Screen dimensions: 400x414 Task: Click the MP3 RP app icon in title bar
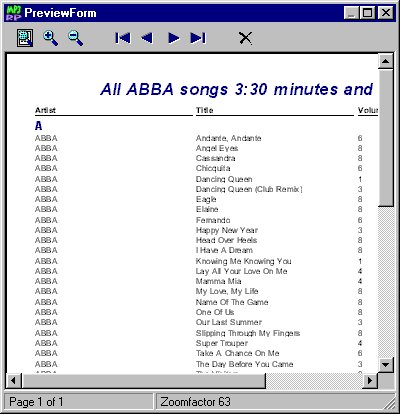tap(14, 13)
